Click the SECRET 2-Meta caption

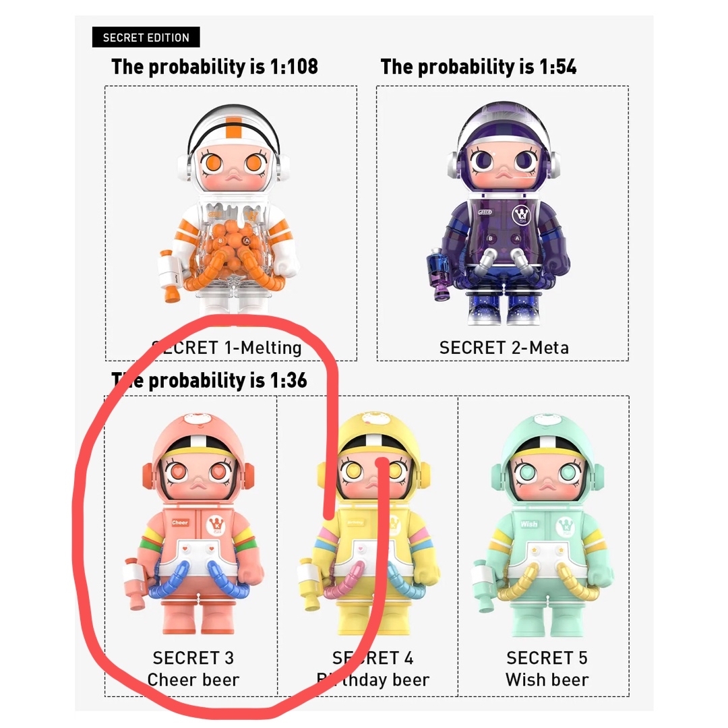504,347
